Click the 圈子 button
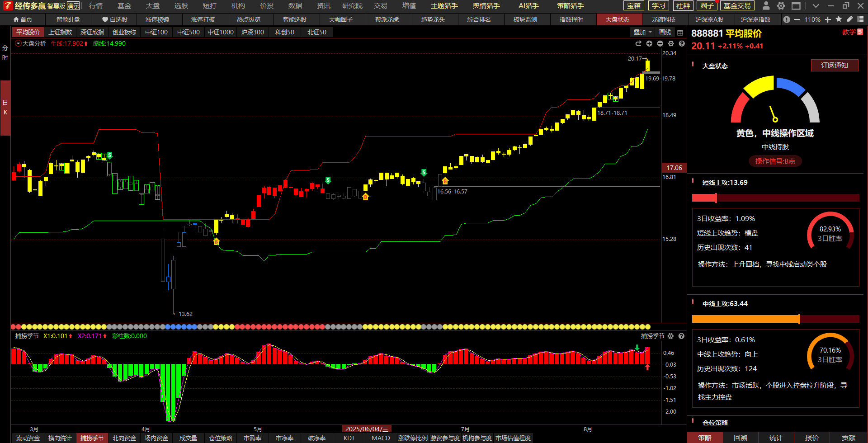The height and width of the screenshot is (443, 868). (707, 6)
